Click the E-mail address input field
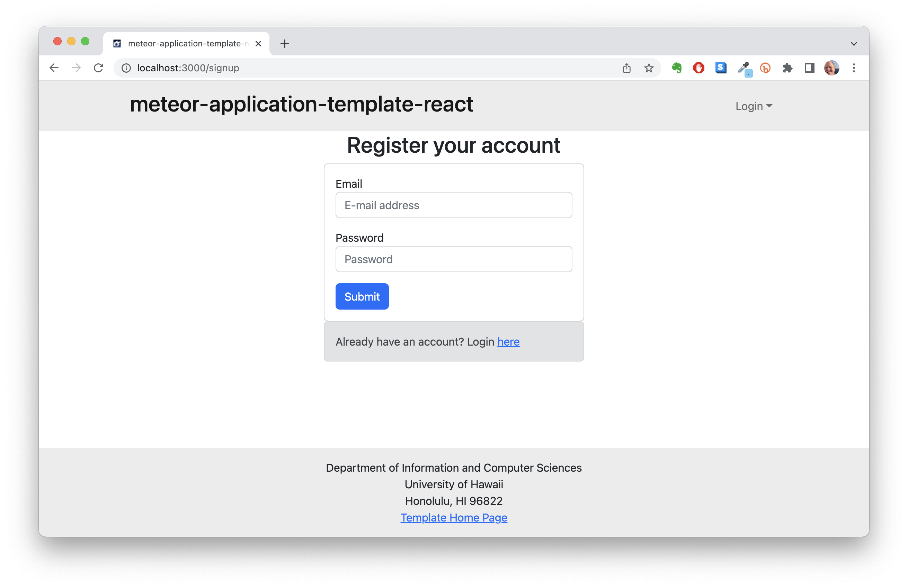The height and width of the screenshot is (588, 908). pyautogui.click(x=454, y=205)
